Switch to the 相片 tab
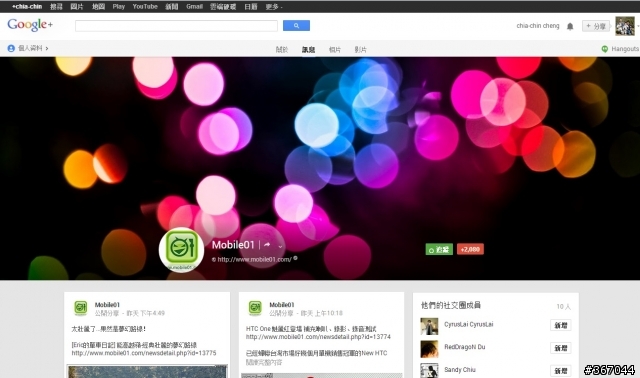640x378 pixels. pos(335,49)
